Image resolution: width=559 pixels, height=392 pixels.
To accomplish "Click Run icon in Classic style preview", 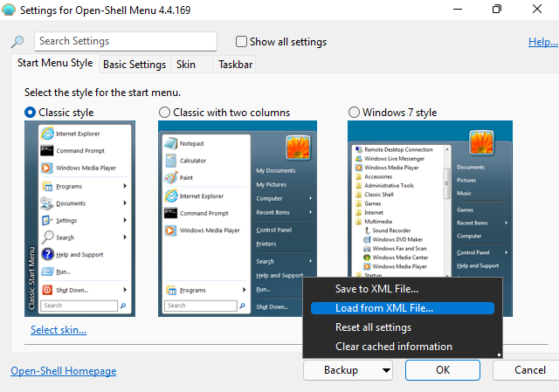I will pyautogui.click(x=47, y=272).
